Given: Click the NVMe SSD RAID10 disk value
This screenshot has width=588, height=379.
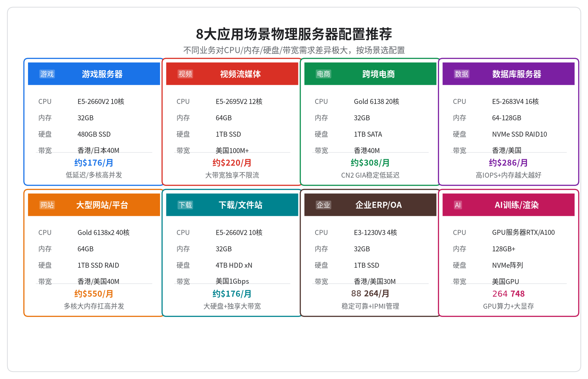Looking at the screenshot, I should pyautogui.click(x=520, y=134).
